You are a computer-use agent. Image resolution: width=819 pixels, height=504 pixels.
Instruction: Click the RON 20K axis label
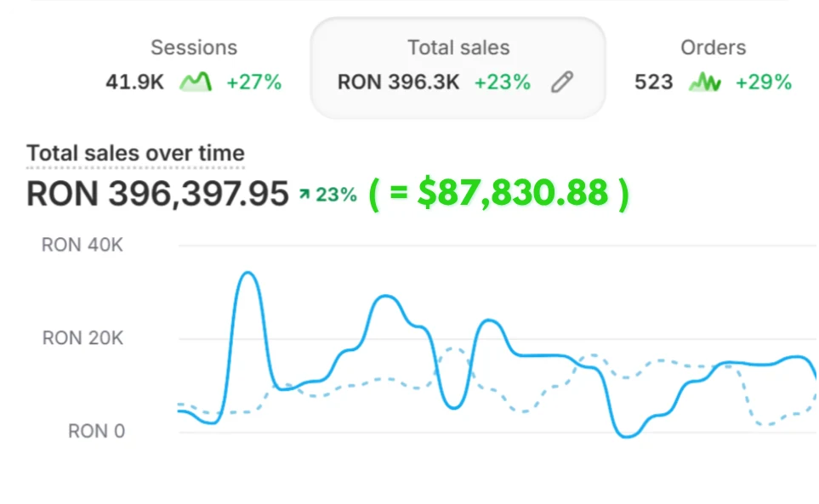point(82,338)
